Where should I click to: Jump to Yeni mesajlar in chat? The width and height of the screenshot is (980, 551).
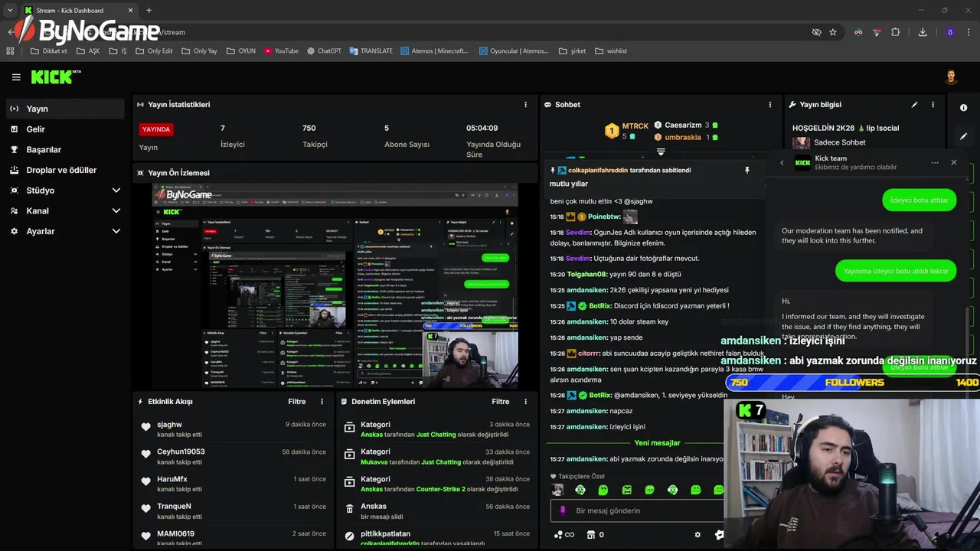[657, 443]
